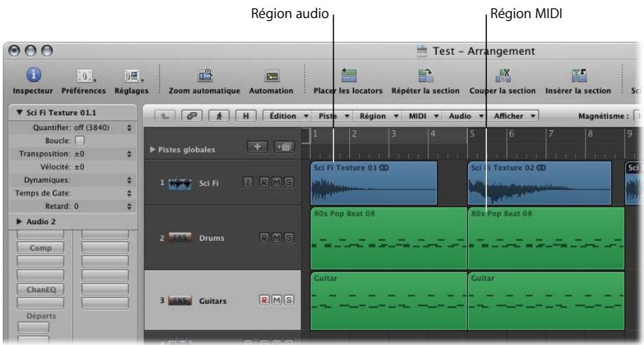The height and width of the screenshot is (345, 644).
Task: Select the Sci Fi Texture 01 audio region
Action: click(373, 183)
